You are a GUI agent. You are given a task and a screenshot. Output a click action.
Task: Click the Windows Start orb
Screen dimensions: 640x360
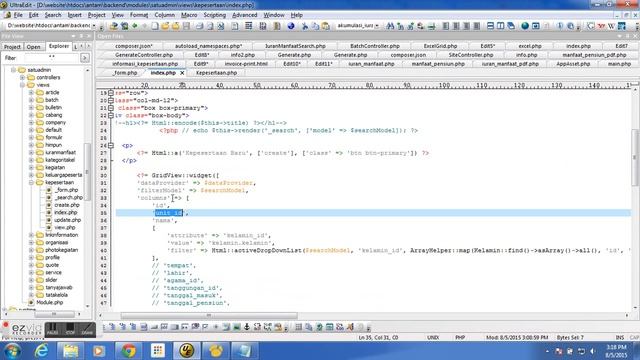(x=12, y=351)
